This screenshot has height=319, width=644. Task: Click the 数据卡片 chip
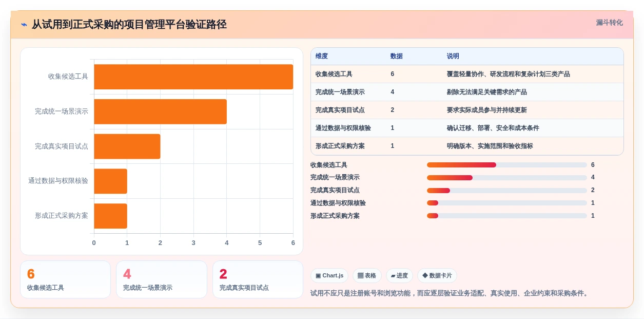pyautogui.click(x=437, y=276)
